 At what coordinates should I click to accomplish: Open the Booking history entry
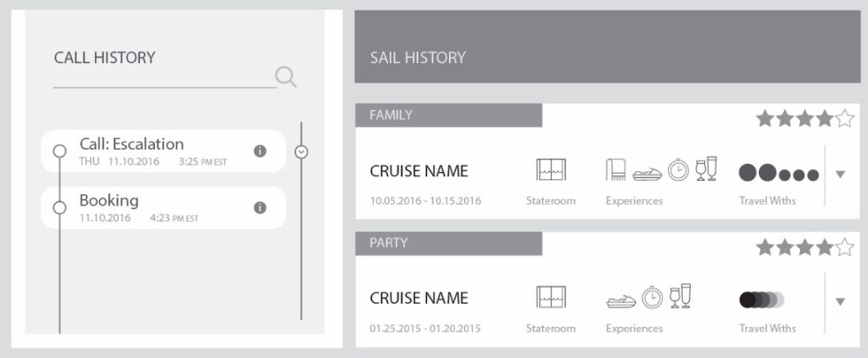click(163, 208)
